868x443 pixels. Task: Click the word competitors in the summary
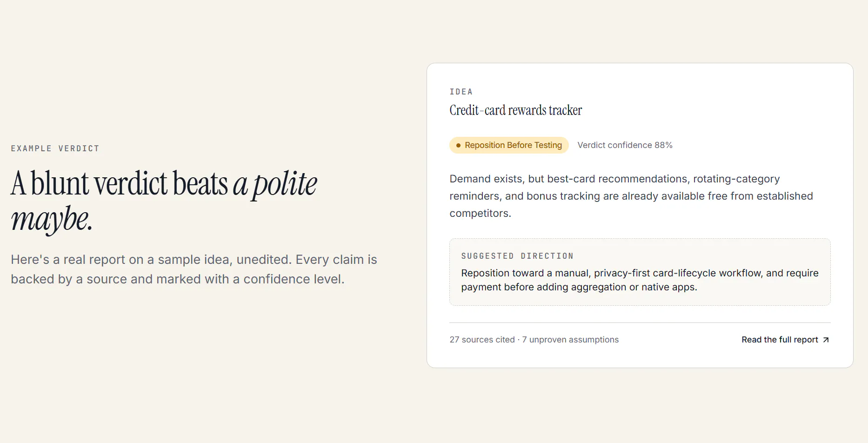tap(480, 213)
